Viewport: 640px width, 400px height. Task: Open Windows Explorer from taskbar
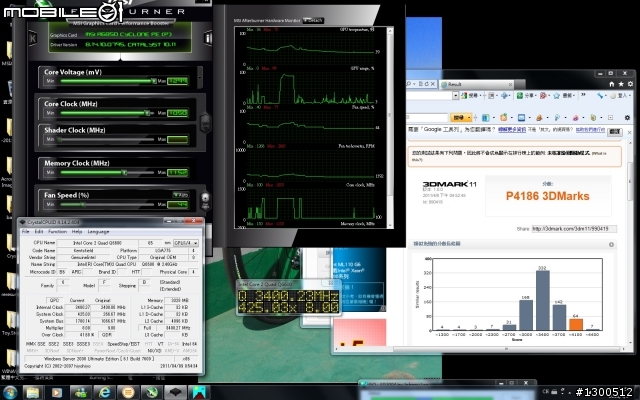click(33, 392)
